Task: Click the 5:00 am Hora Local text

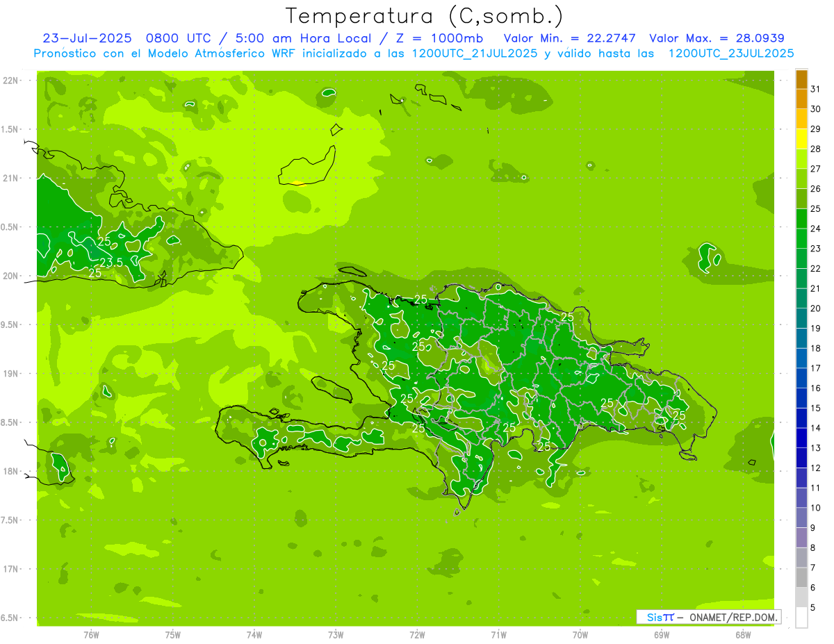Action: pos(302,38)
